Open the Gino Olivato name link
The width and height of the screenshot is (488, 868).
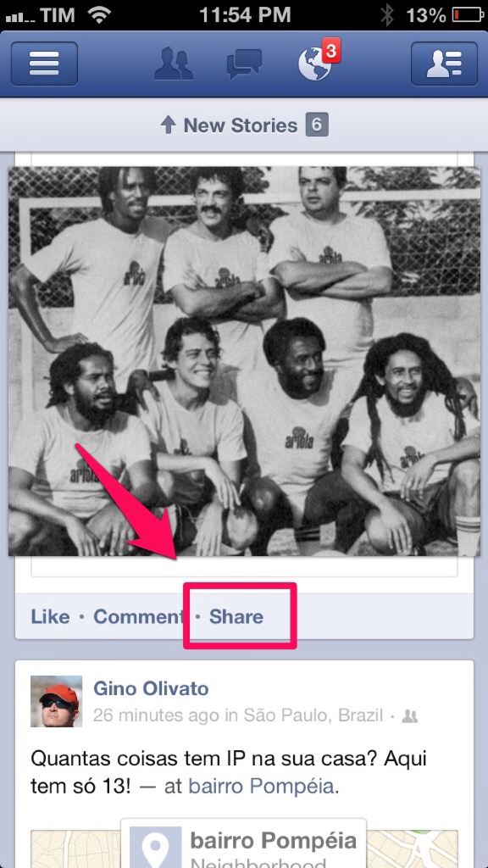click(151, 688)
